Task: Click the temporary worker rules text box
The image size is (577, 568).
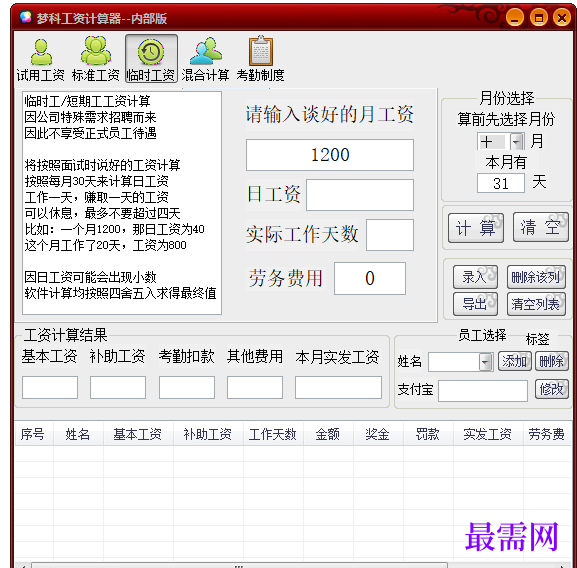Action: (x=122, y=203)
